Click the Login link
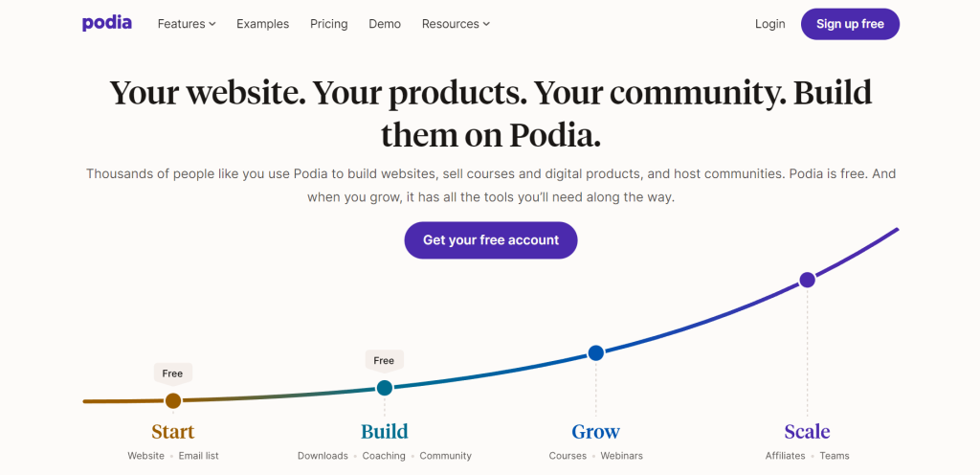980x475 pixels. click(x=770, y=24)
